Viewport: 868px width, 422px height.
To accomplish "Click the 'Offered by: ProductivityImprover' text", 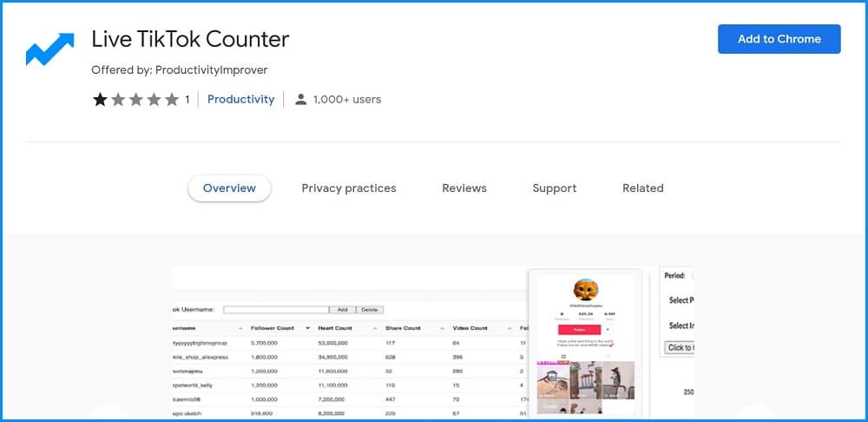I will [x=180, y=70].
